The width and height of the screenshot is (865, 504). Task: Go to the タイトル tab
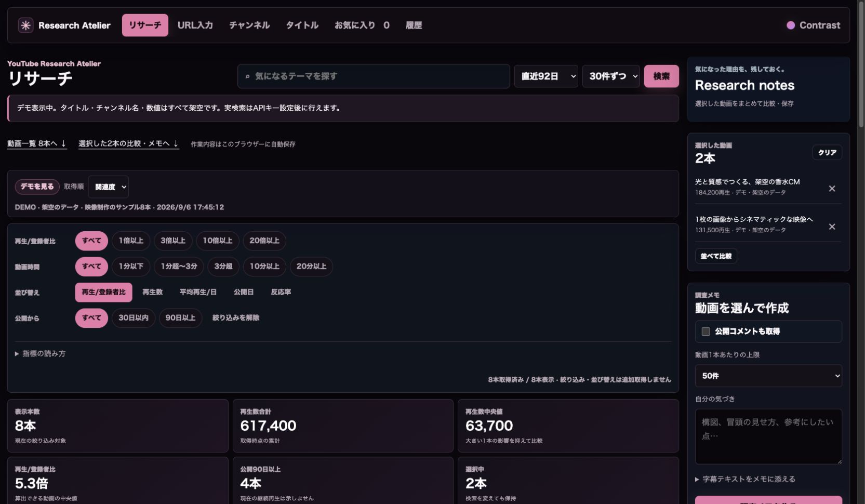302,25
